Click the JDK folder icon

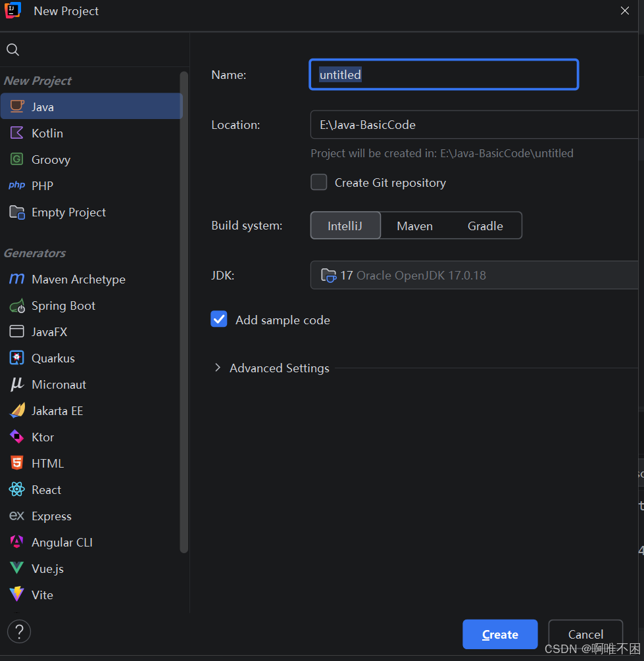328,276
